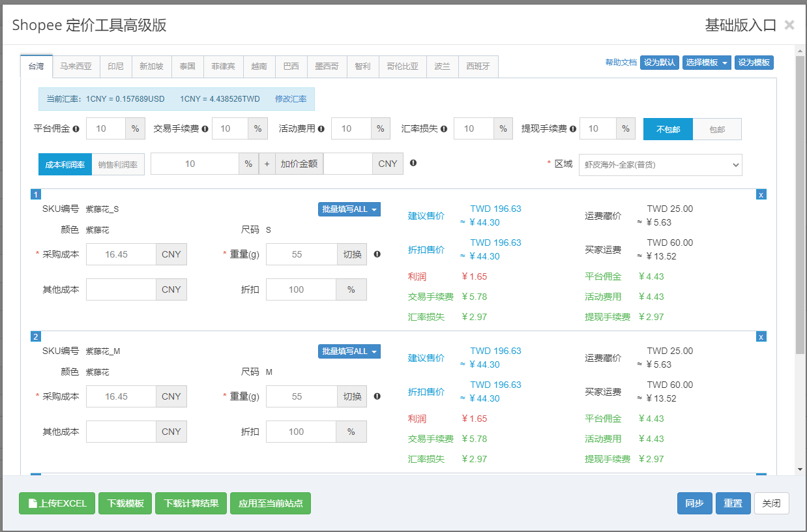Image resolution: width=807 pixels, height=532 pixels.
Task: Click weight info icon for SKU 紫藤花_S
Action: tap(377, 254)
